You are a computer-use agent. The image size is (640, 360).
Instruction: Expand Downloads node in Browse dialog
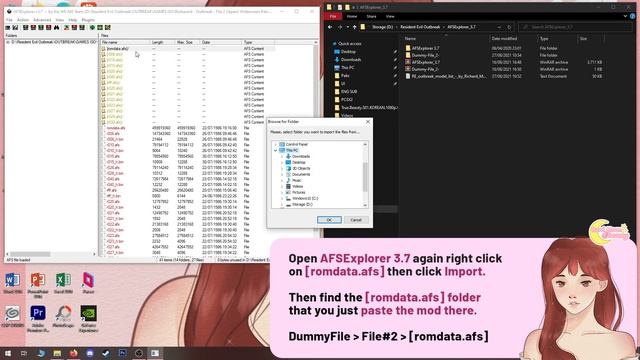click(x=282, y=156)
